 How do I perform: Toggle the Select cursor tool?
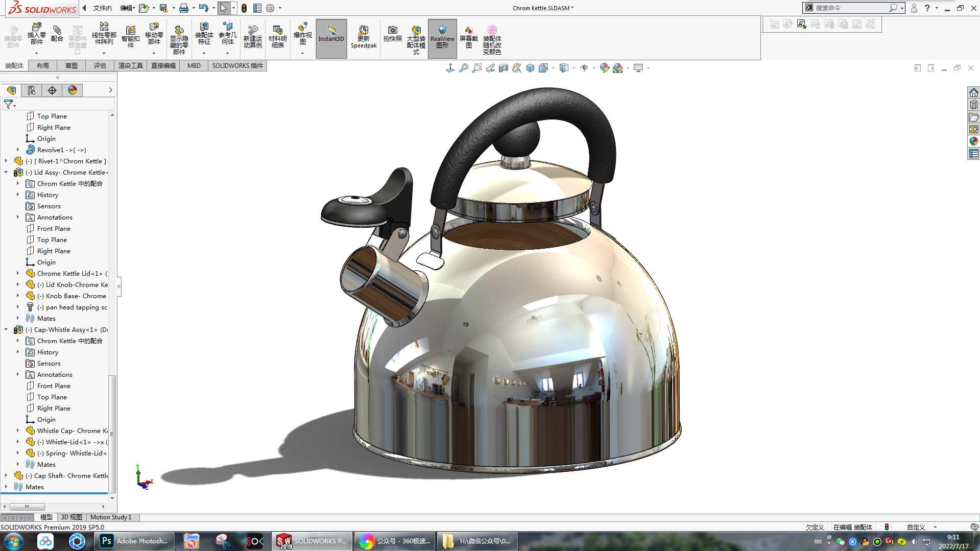223,8
